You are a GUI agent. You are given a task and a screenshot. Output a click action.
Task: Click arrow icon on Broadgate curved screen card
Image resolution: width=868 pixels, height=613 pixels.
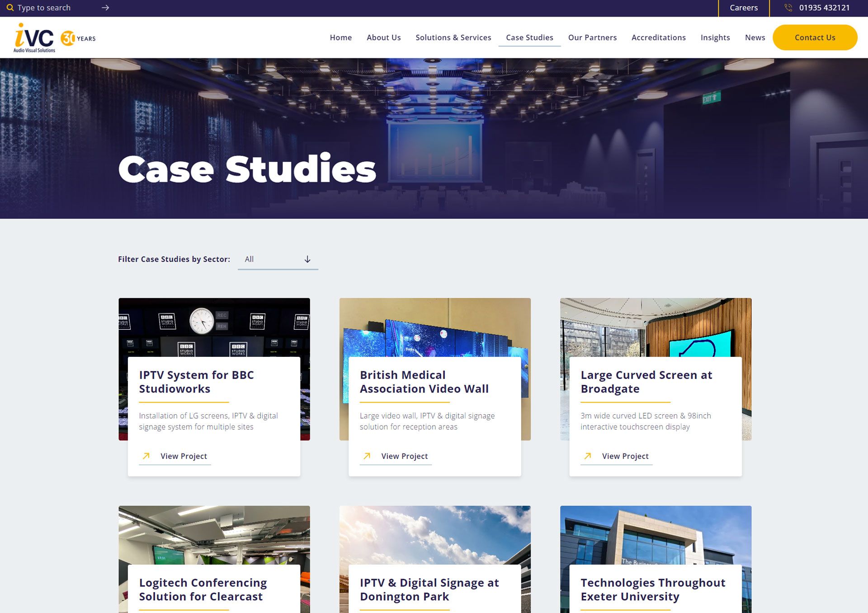(x=588, y=456)
